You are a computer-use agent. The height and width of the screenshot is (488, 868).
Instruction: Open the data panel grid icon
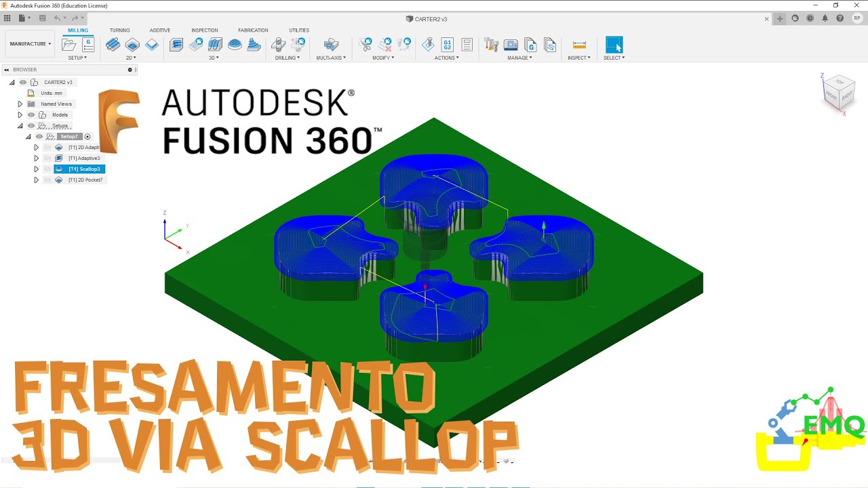7,18
